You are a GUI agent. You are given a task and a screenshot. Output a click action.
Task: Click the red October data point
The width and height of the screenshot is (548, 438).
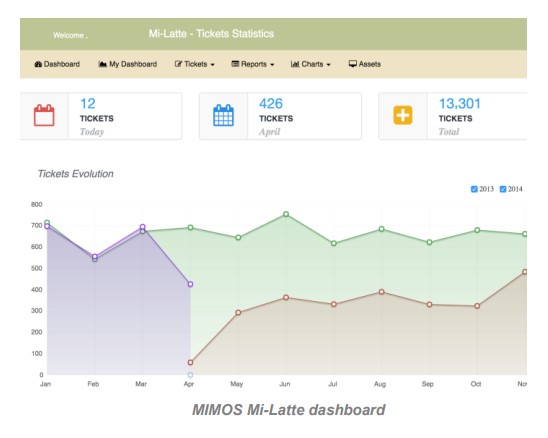[477, 306]
